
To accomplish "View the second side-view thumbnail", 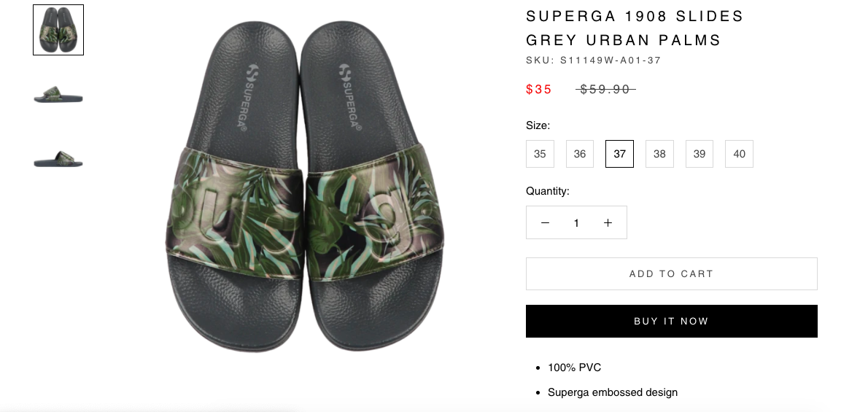I will point(58,95).
